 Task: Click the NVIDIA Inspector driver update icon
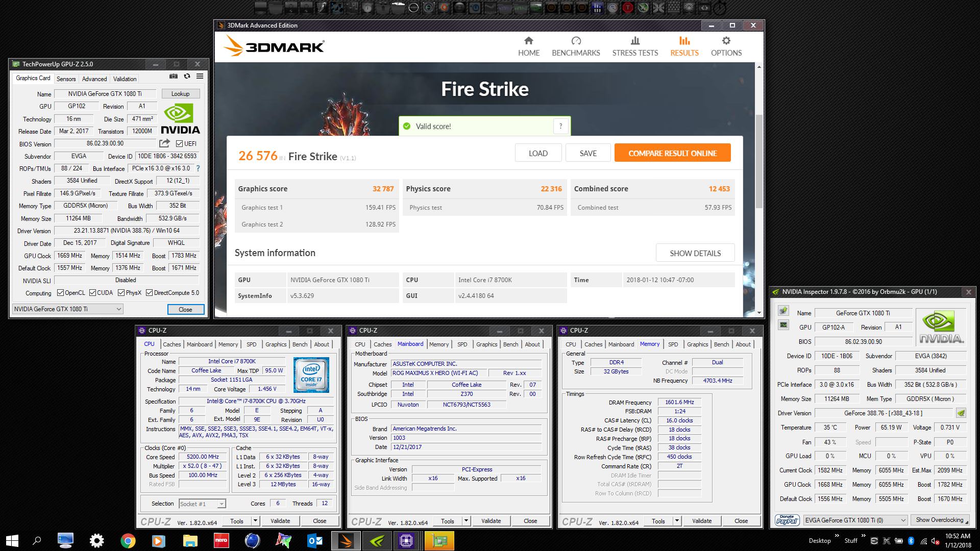(x=961, y=413)
